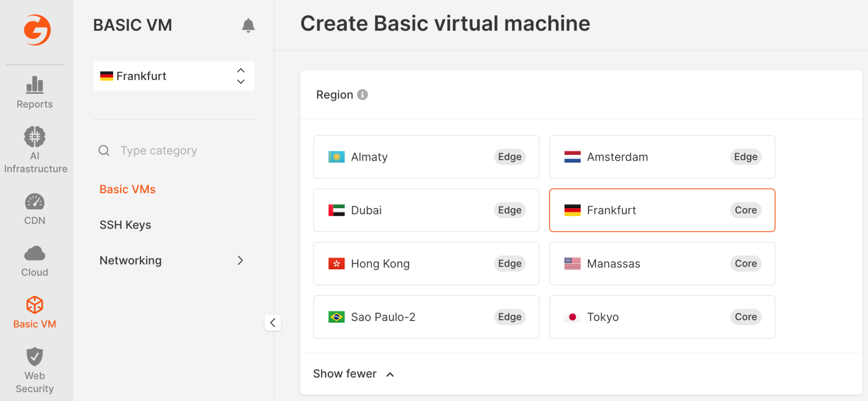Screen dimensions: 868x401
Task: Select the AI Infrastructure section
Action: [34, 148]
